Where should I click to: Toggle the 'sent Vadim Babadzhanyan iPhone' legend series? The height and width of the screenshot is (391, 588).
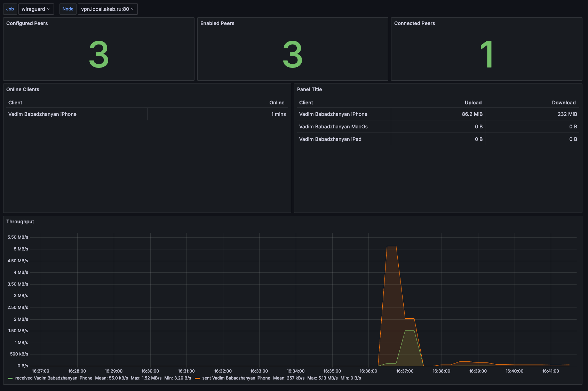[236, 378]
